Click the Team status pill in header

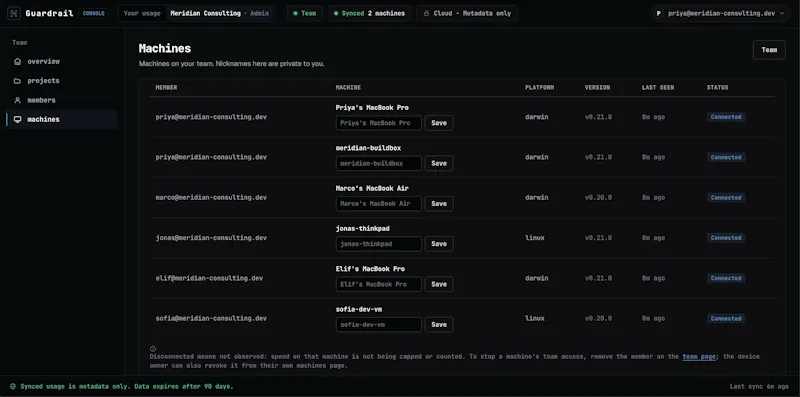click(x=305, y=13)
